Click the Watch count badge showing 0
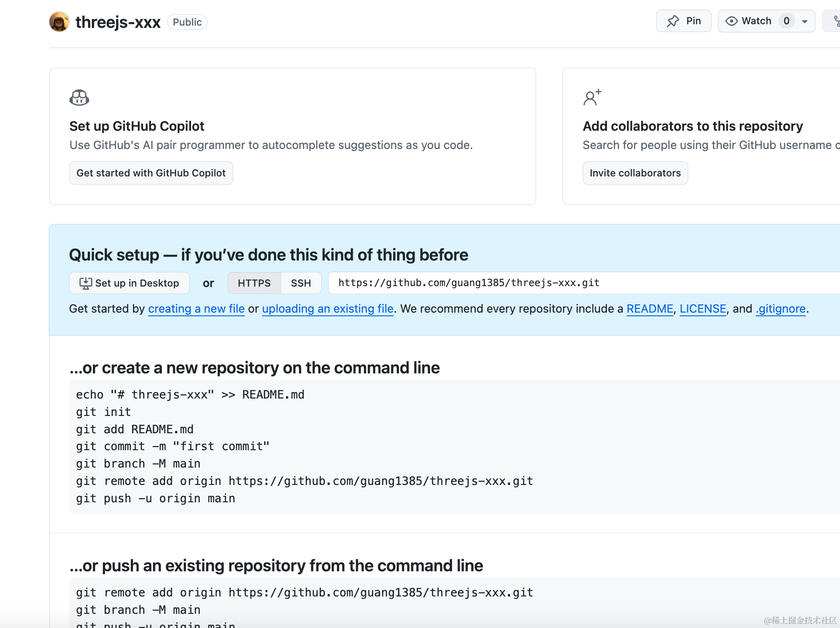840x628 pixels. point(787,21)
